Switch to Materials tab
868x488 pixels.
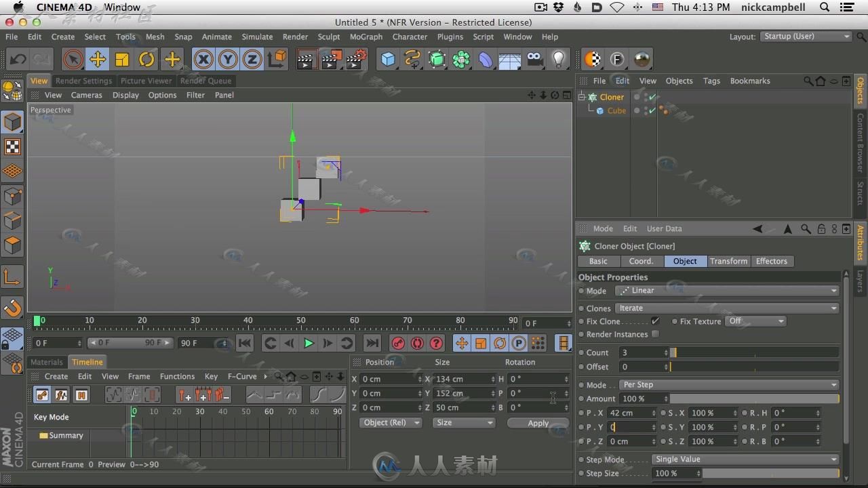47,362
